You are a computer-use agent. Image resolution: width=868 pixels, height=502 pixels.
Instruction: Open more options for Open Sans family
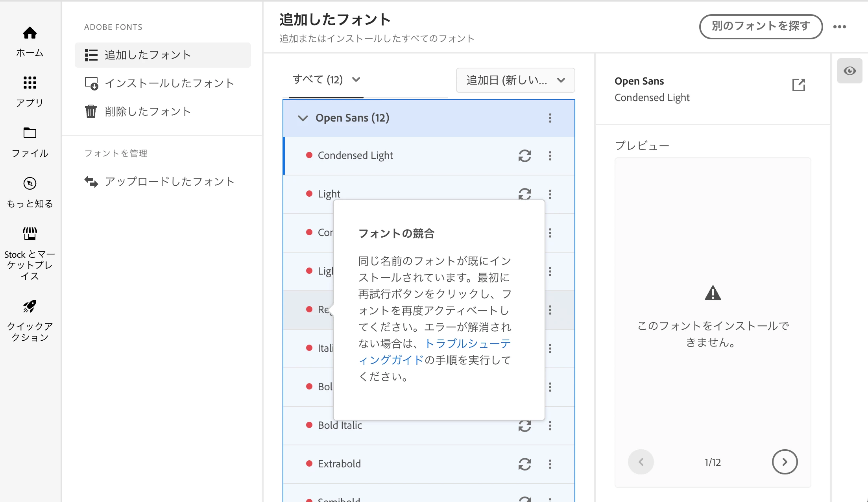click(550, 118)
